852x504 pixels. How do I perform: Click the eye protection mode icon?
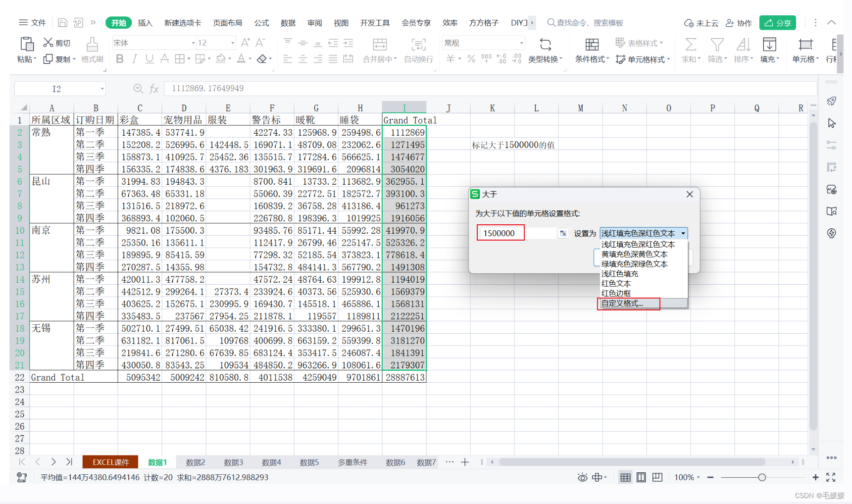click(x=583, y=477)
